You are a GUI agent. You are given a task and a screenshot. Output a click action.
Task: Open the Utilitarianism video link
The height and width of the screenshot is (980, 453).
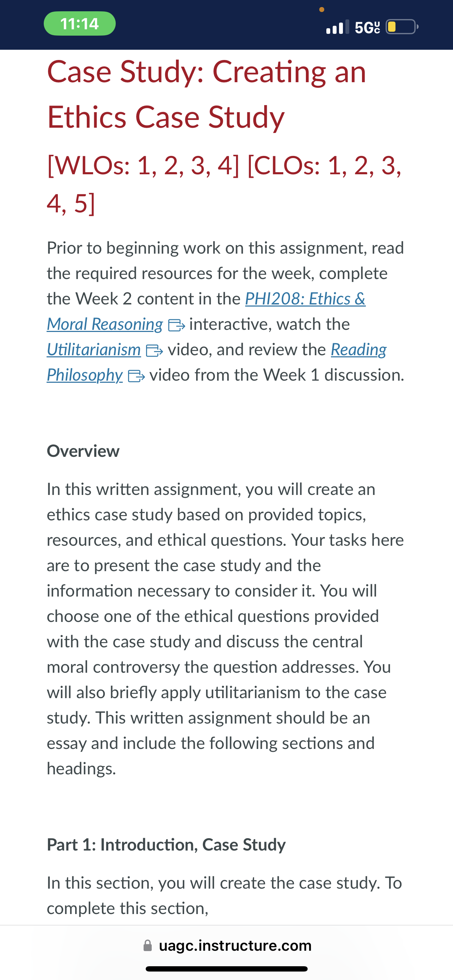(x=93, y=350)
